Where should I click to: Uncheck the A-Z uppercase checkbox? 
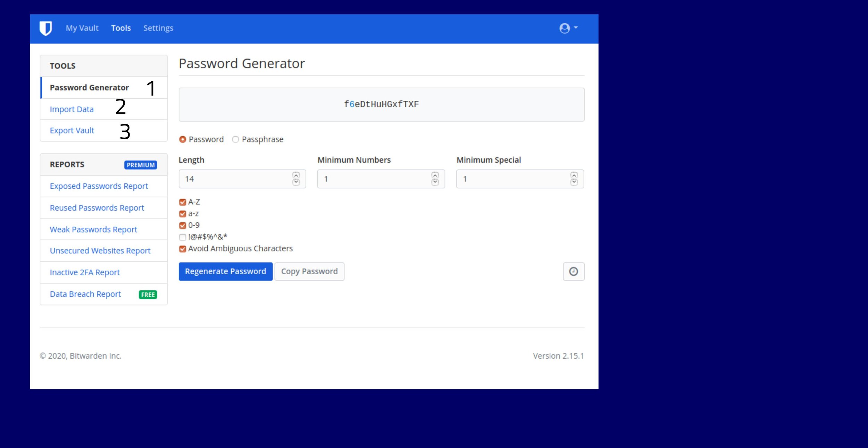(183, 202)
